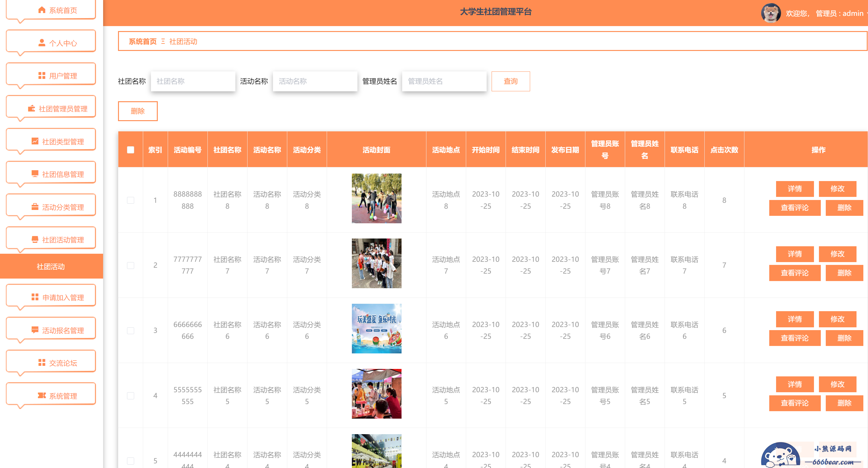Click the 活动编号 column header
The height and width of the screenshot is (468, 868).
187,150
